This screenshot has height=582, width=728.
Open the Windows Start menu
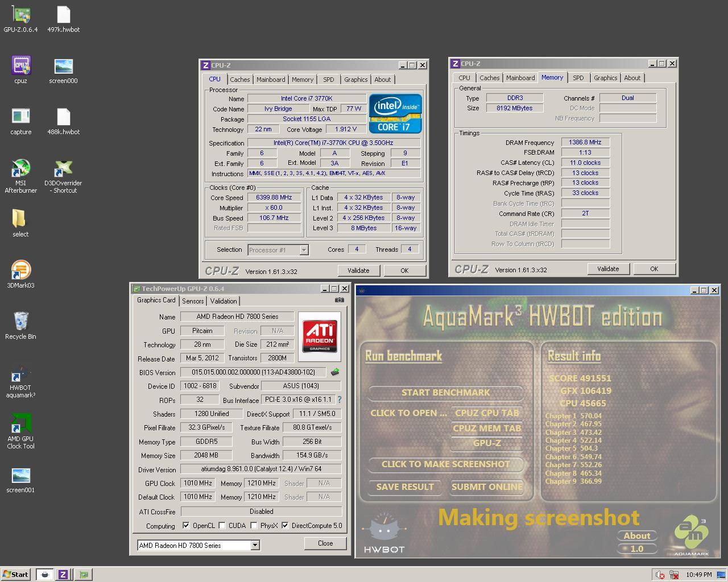tap(15, 575)
